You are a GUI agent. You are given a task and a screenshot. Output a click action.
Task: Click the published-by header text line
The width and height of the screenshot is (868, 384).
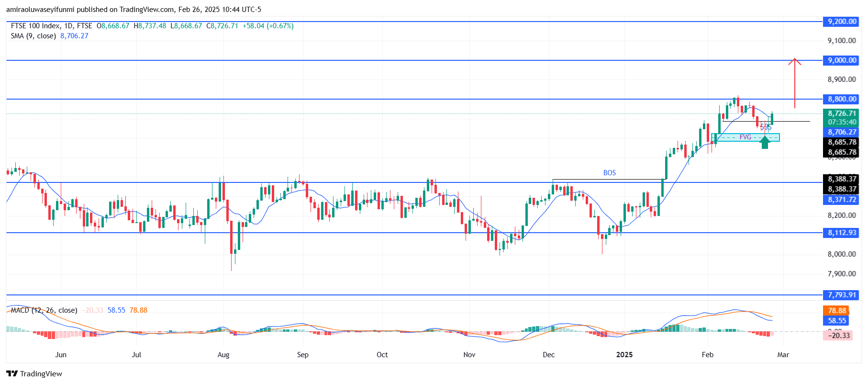[x=134, y=9]
